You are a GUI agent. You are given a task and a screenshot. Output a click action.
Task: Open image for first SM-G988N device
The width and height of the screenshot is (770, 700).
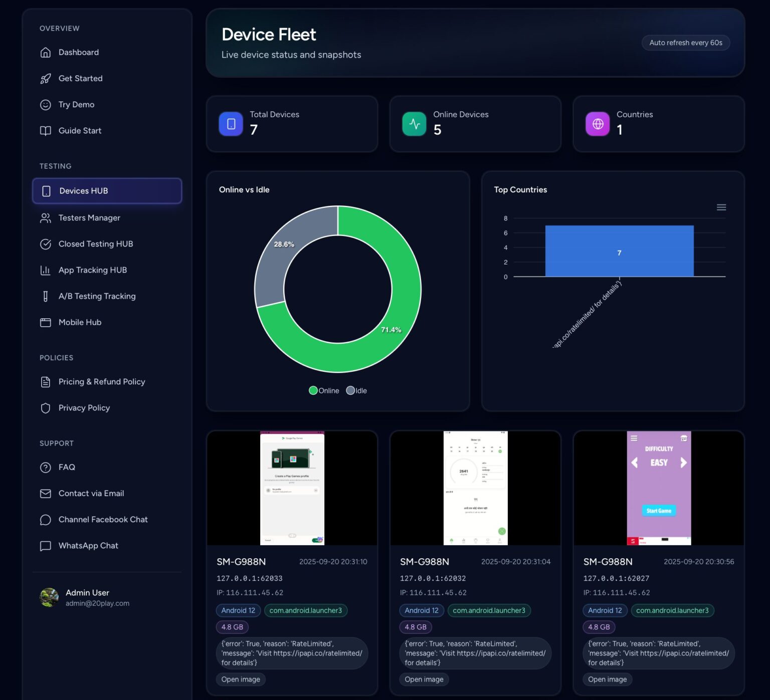coord(241,679)
